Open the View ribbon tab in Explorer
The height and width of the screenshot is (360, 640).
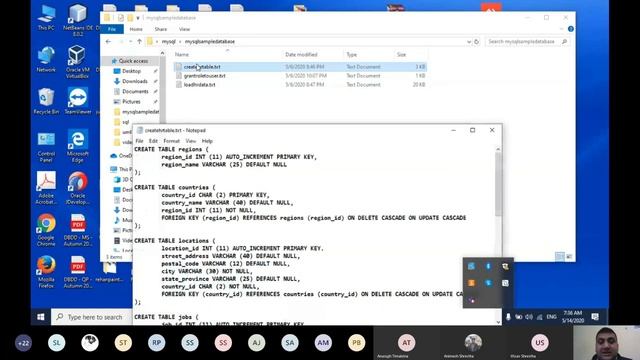[184, 29]
